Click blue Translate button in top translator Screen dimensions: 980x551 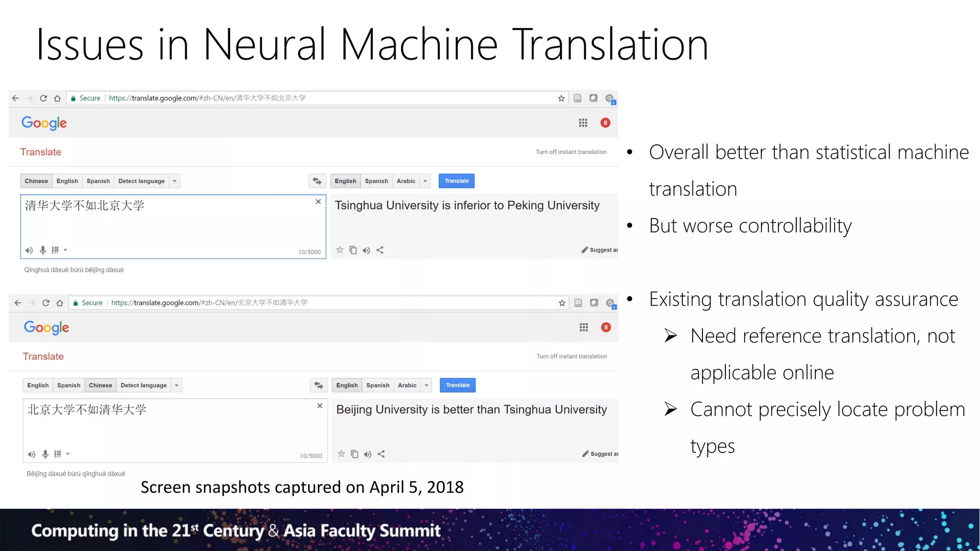[457, 181]
